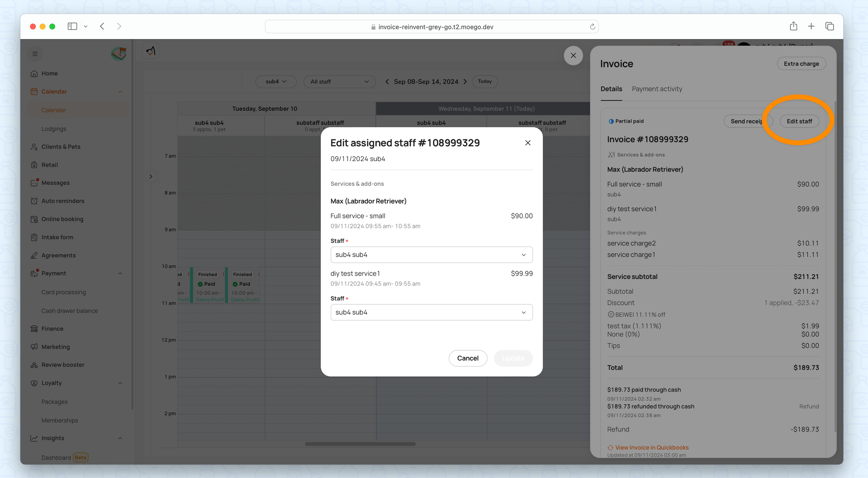Click the hamburger menu icon
This screenshot has width=868, height=478.
coord(35,54)
